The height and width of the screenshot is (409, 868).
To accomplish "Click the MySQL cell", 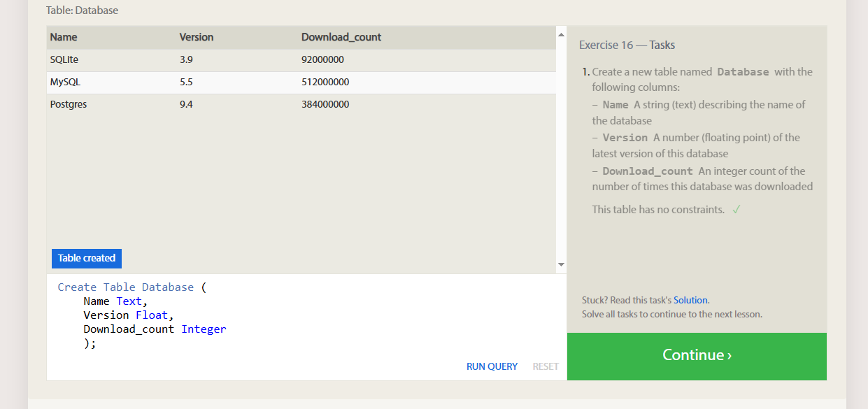I will click(65, 82).
